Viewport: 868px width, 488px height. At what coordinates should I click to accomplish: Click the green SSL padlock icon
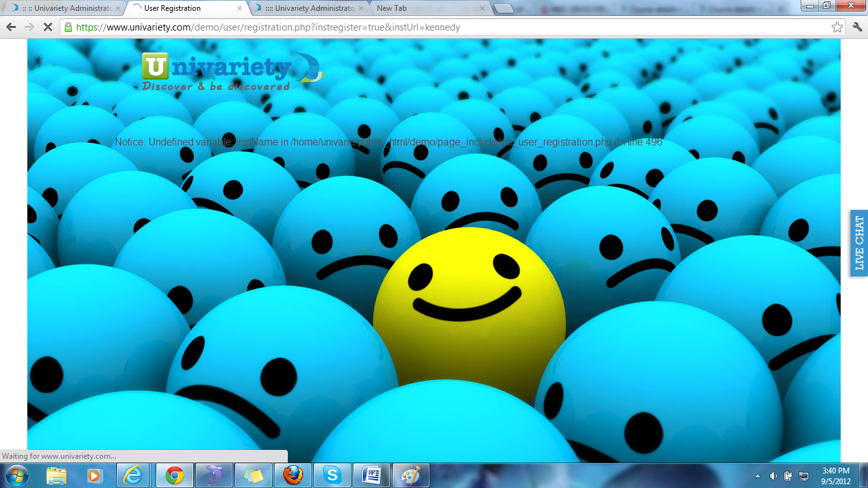click(68, 27)
